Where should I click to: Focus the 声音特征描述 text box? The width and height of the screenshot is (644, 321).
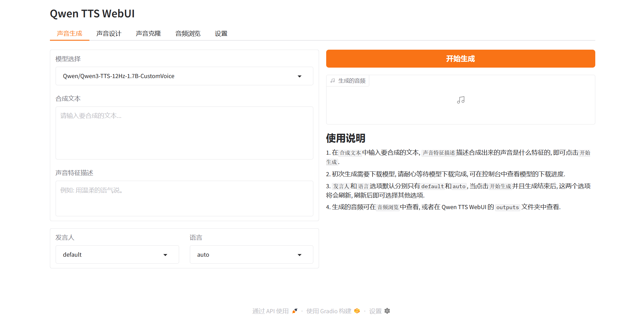point(184,198)
